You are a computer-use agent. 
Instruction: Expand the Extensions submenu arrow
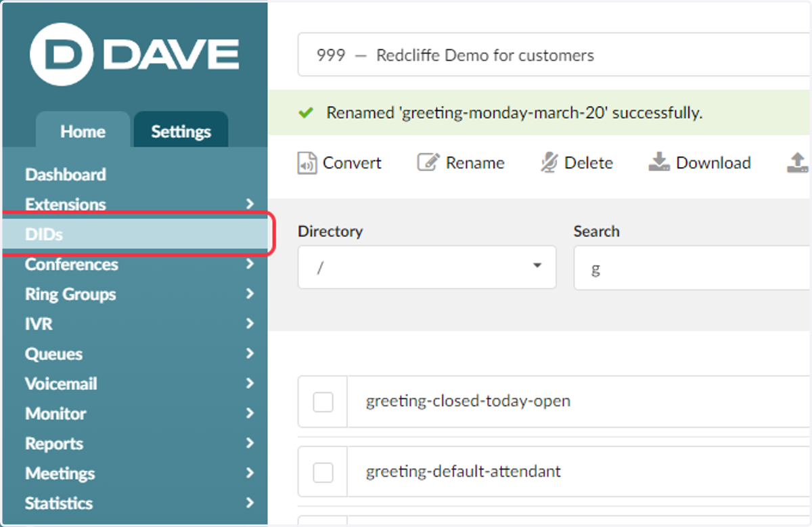click(x=250, y=204)
